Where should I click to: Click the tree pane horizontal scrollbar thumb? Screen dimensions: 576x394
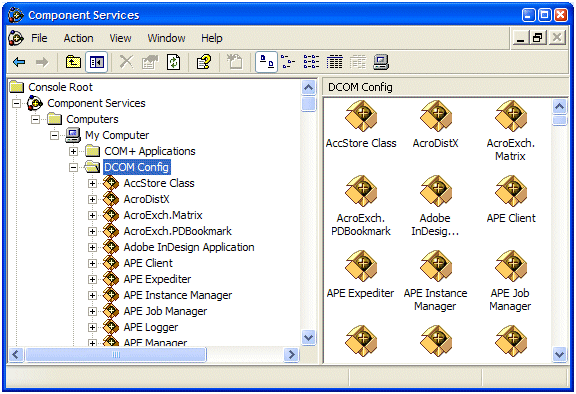click(x=116, y=355)
